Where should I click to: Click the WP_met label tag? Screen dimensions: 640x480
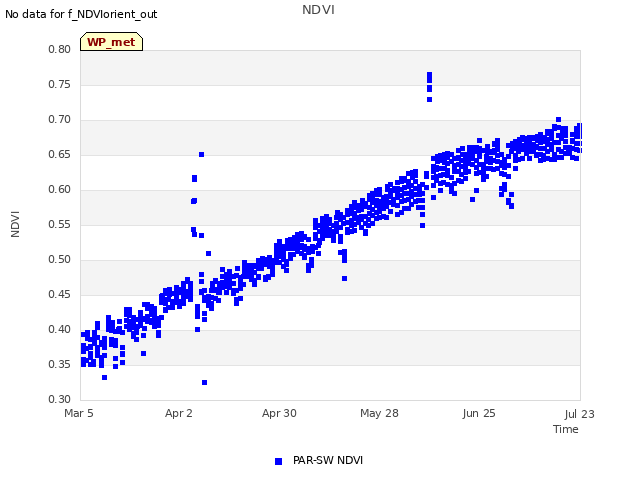[x=111, y=42]
